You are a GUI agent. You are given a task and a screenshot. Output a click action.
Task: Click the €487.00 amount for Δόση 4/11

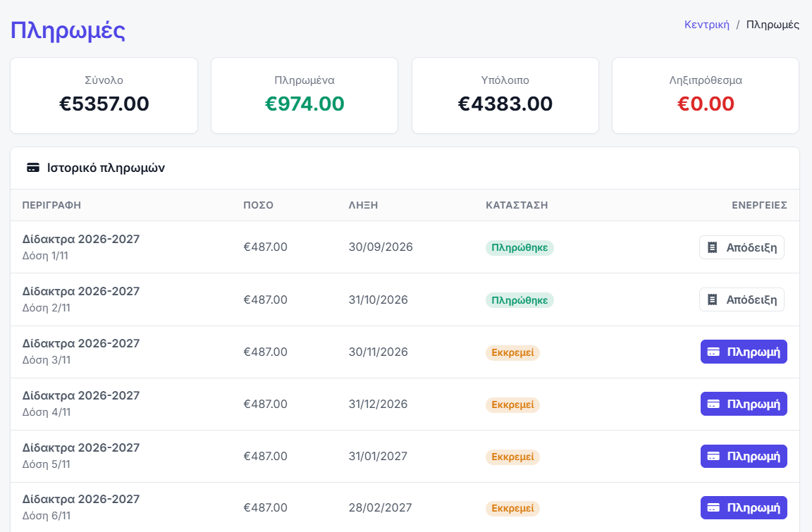point(265,404)
